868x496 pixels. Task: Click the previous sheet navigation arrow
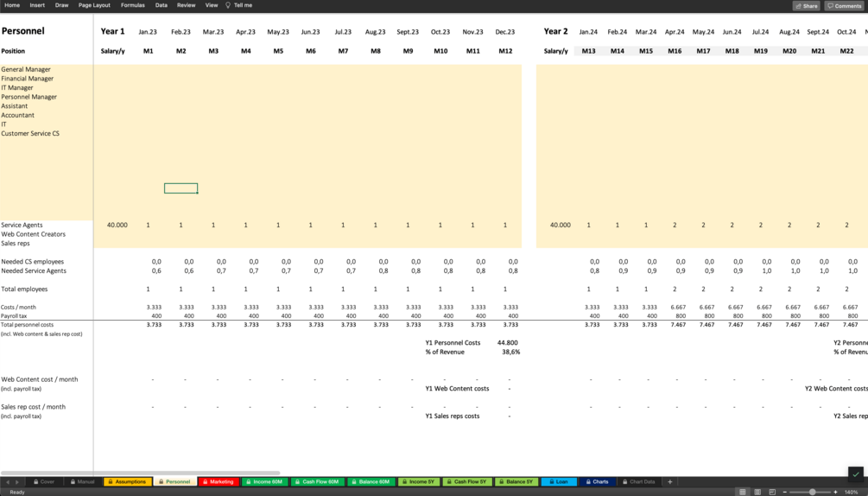point(8,482)
